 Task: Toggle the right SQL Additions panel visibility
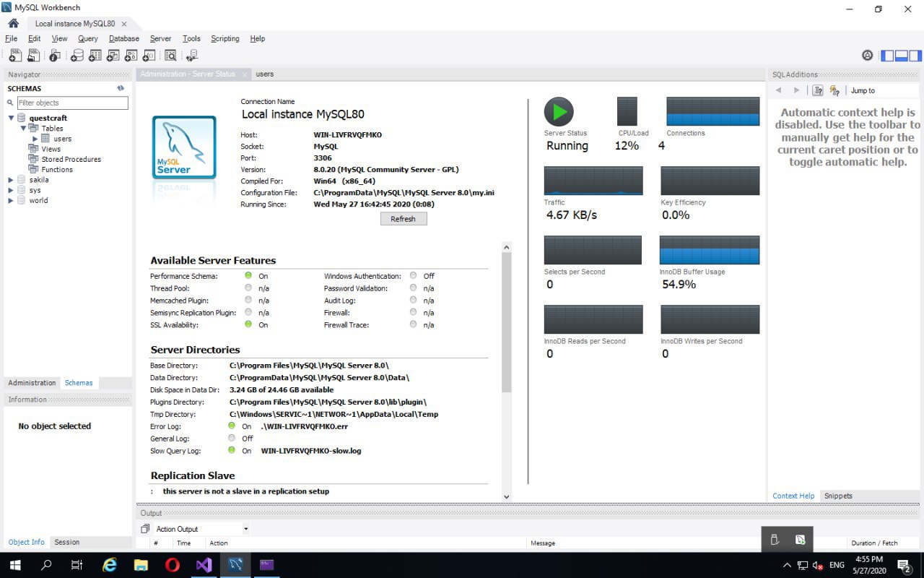point(915,56)
